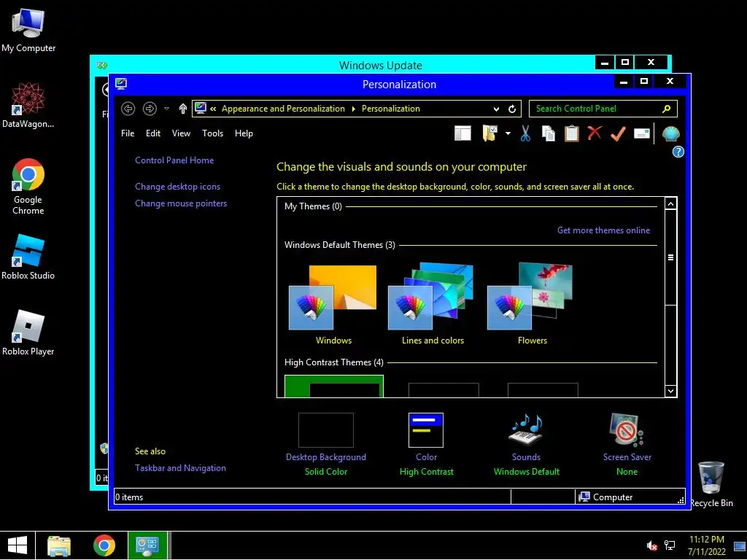Open Screen Saver settings
747x560 pixels.
coord(627,443)
